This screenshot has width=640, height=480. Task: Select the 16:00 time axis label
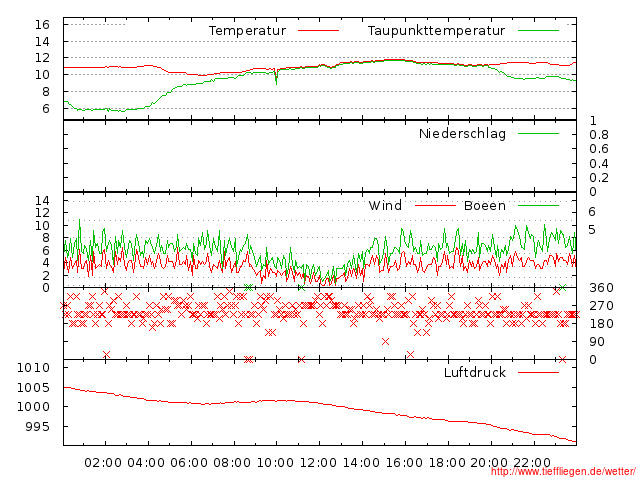(404, 462)
